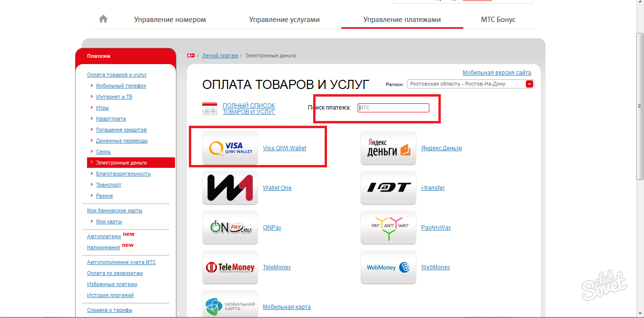644x318 pixels.
Task: Open Полный список товаров и услуг link
Action: [249, 109]
